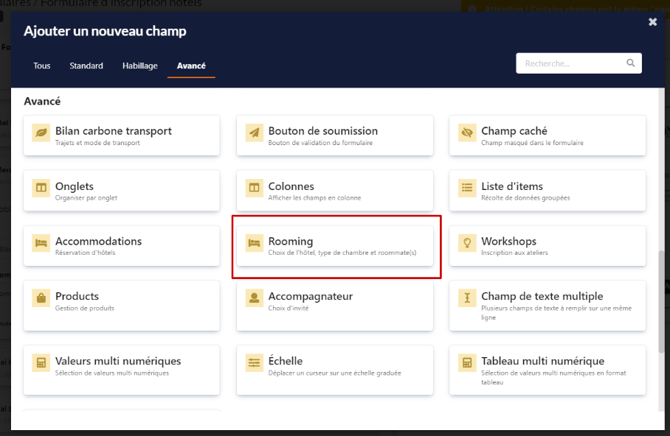Select the Accommodations field card
670x436 pixels.
121,246
